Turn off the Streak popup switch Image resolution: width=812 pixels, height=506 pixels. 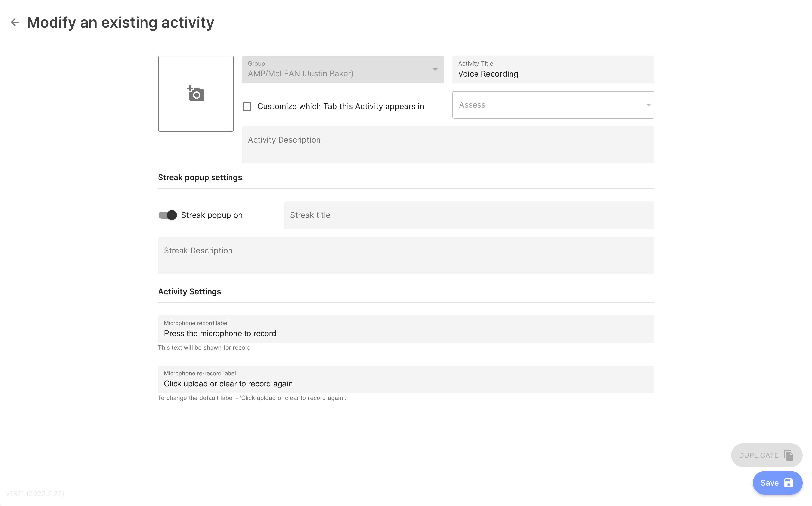167,215
